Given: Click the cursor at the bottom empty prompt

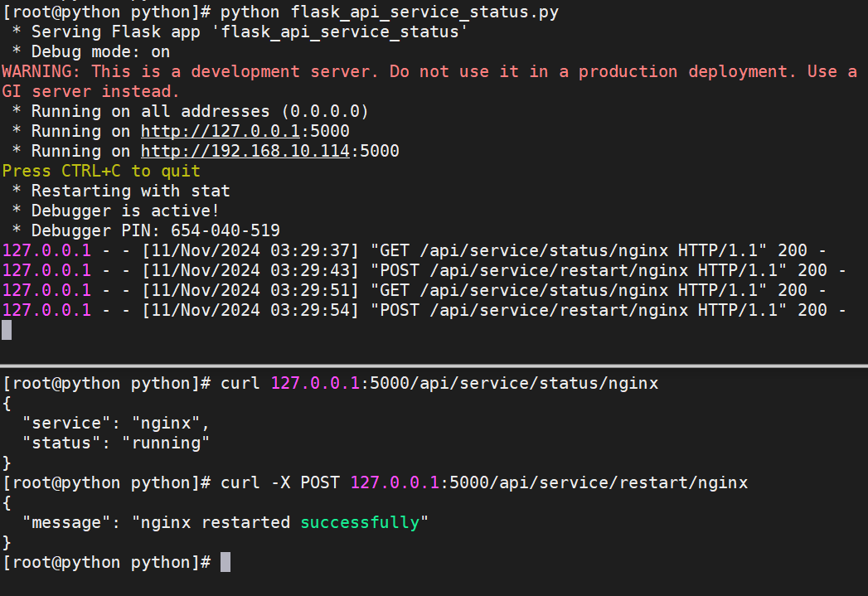Looking at the screenshot, I should 225,562.
